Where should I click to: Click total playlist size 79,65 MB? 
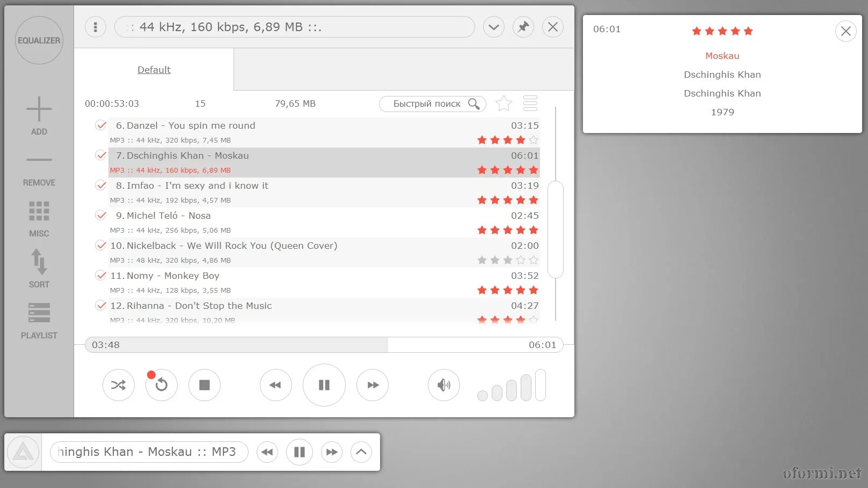point(295,103)
